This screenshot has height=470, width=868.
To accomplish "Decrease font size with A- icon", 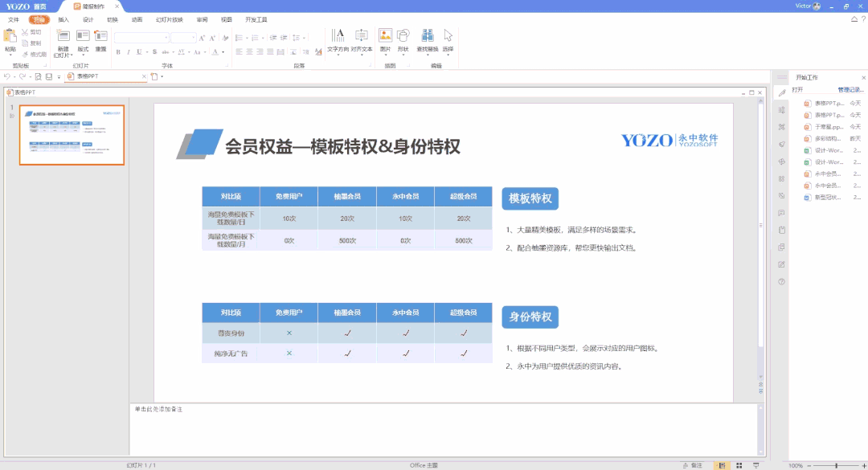I will (x=212, y=39).
